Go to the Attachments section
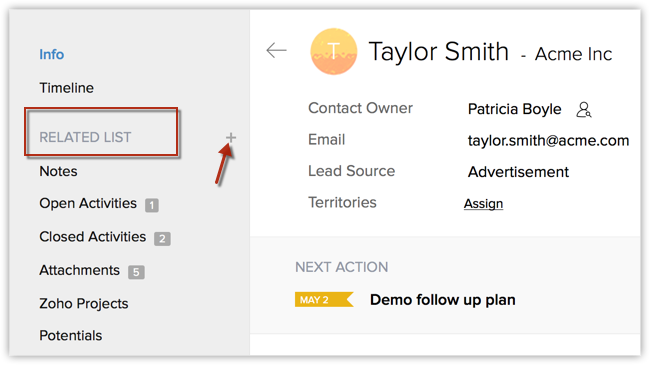Screen dimensions: 650x365 coord(80,270)
